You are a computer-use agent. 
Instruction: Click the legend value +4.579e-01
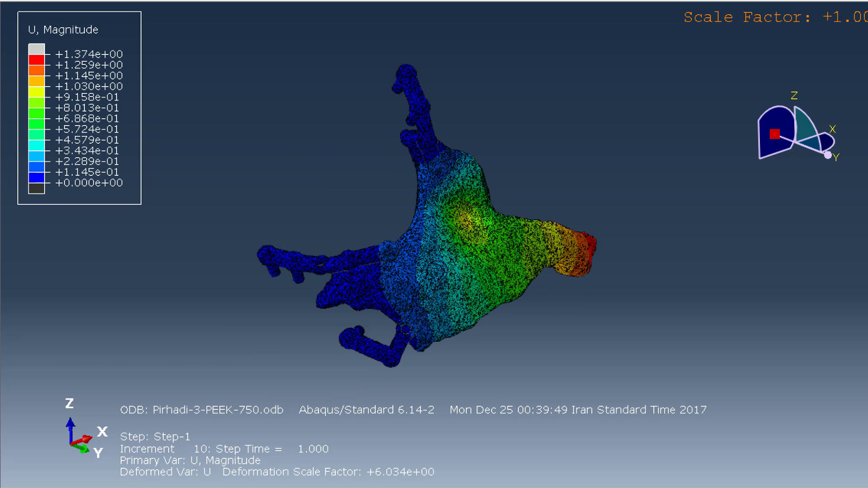[x=87, y=140]
